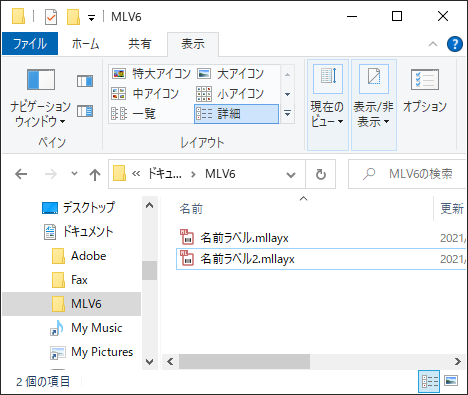Sort by 名前 column header
The width and height of the screenshot is (468, 395).
(191, 209)
